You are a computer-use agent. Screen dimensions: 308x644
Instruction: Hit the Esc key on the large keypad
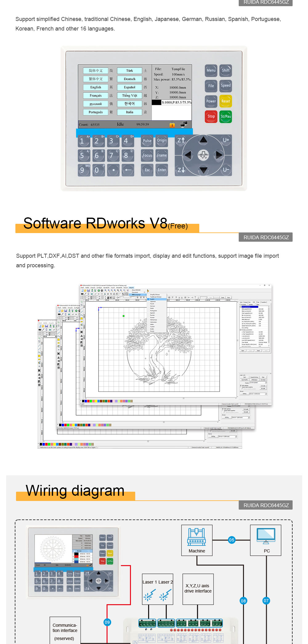pyautogui.click(x=147, y=170)
